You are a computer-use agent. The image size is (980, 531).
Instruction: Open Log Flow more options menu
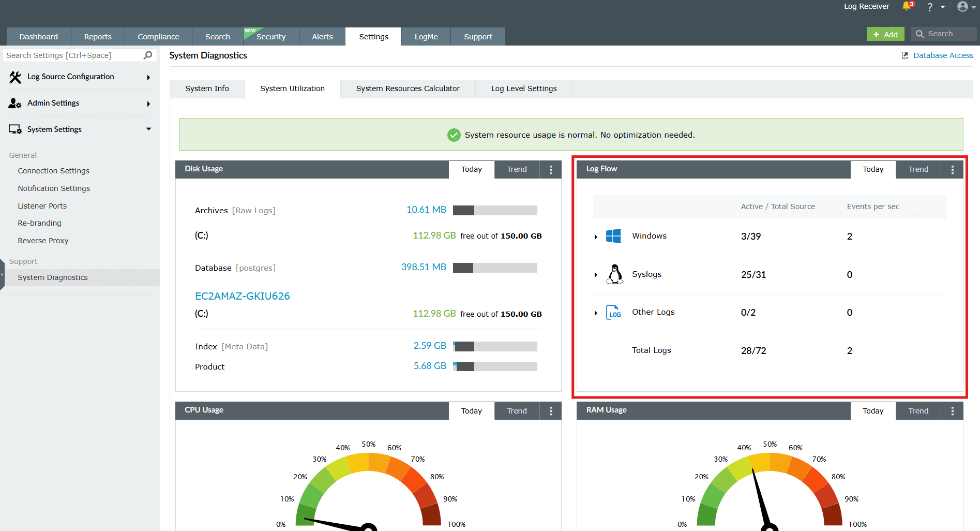tap(953, 169)
